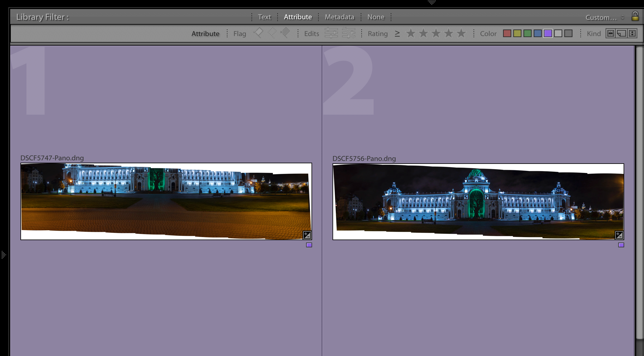Filter by rejected photos flag icon
This screenshot has width=644, height=356.
tap(285, 33)
